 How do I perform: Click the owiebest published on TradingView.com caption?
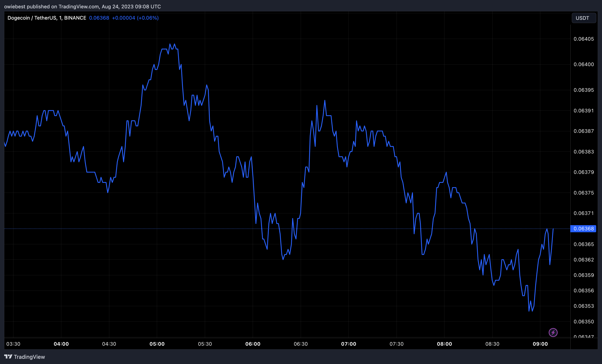[82, 7]
